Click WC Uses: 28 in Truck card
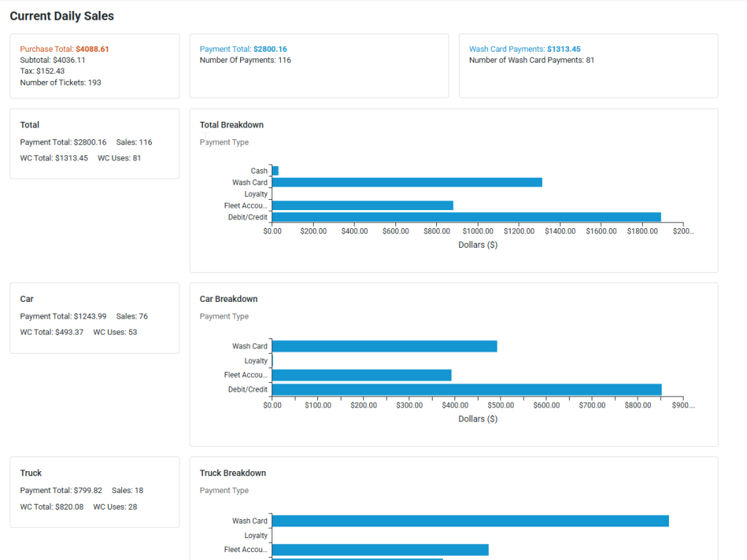Image resolution: width=747 pixels, height=560 pixels. [x=115, y=507]
